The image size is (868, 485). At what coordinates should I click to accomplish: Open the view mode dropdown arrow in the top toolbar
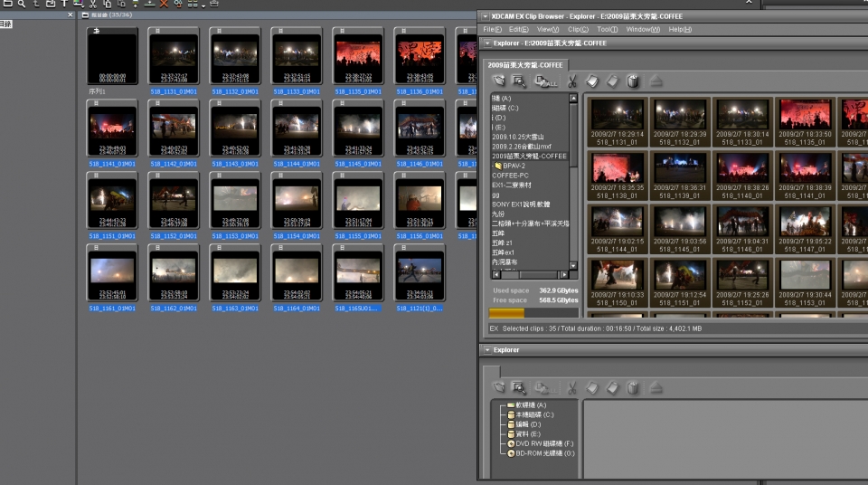(x=203, y=5)
